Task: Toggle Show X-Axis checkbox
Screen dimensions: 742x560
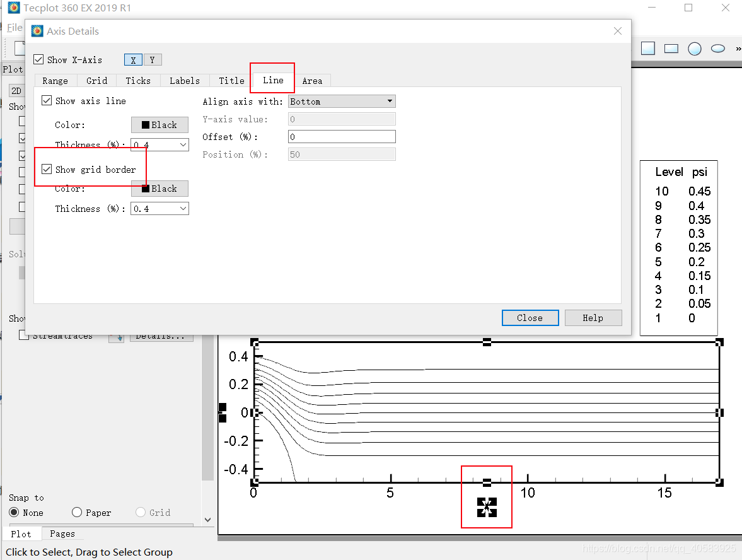Action: tap(39, 60)
